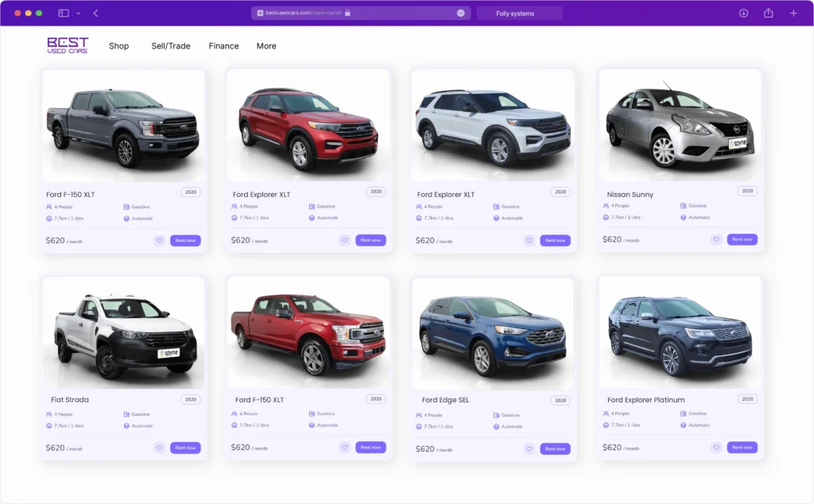Click Rent now for the red Ford Explorer XLT
This screenshot has width=814, height=504.
tap(370, 240)
